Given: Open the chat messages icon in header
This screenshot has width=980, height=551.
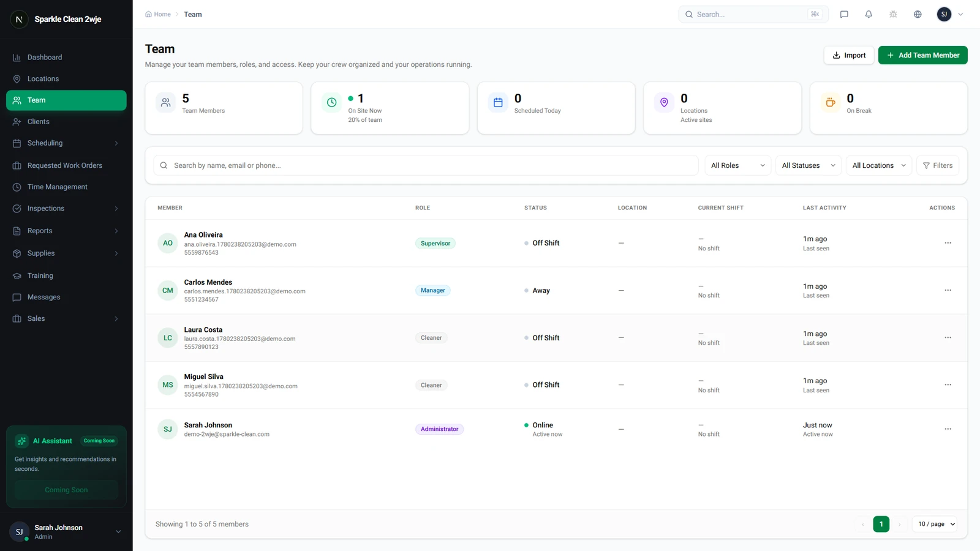Looking at the screenshot, I should (844, 14).
